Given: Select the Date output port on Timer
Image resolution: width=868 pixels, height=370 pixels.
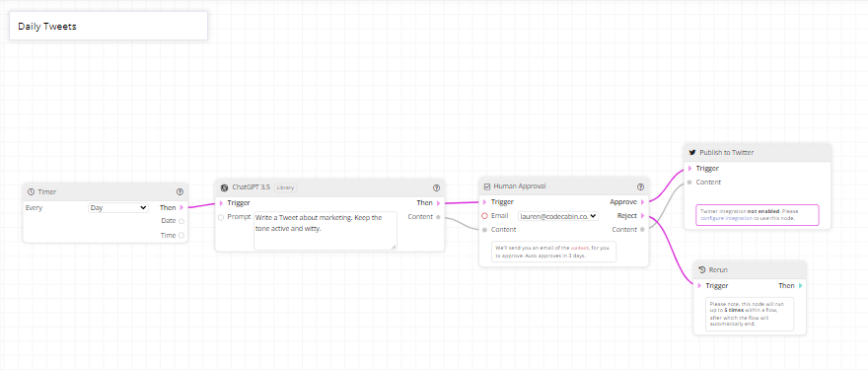Looking at the screenshot, I should pyautogui.click(x=181, y=221).
